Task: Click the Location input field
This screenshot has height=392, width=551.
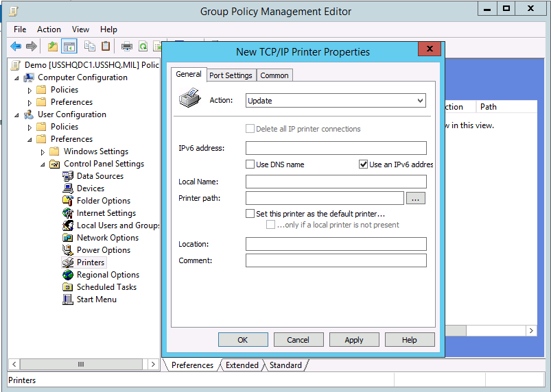Action: point(336,244)
